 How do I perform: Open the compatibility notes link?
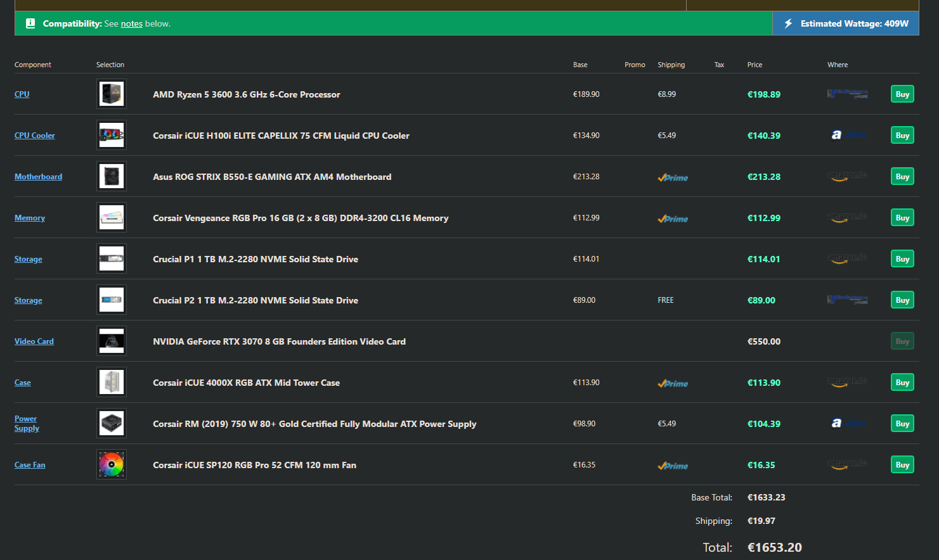point(131,23)
